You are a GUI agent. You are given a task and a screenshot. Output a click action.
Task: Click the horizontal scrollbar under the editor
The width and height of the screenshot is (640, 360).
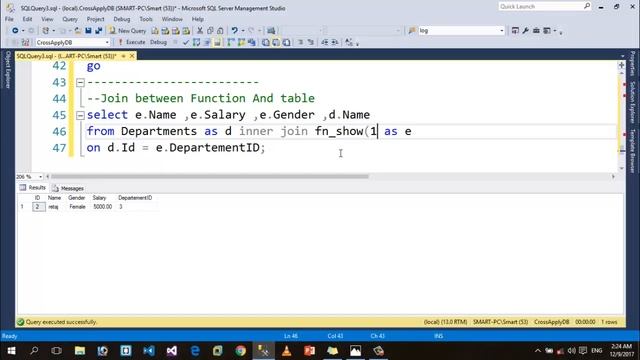pos(210,177)
